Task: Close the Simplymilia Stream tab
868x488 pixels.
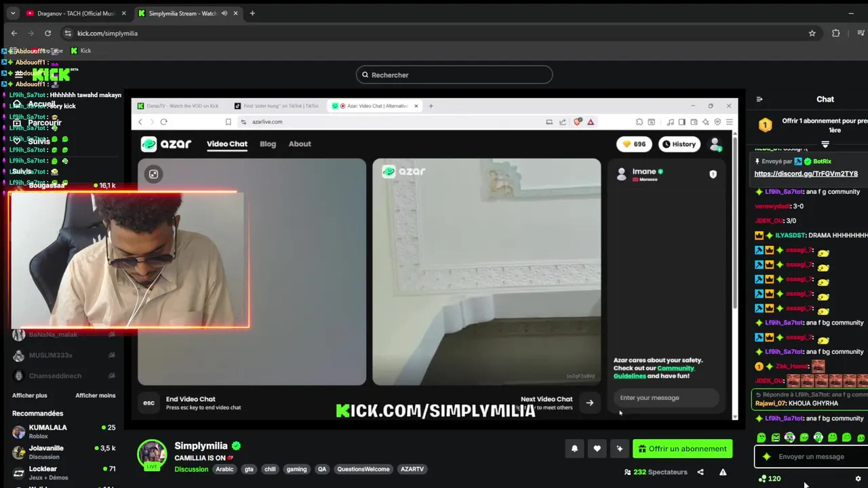Action: pos(235,13)
